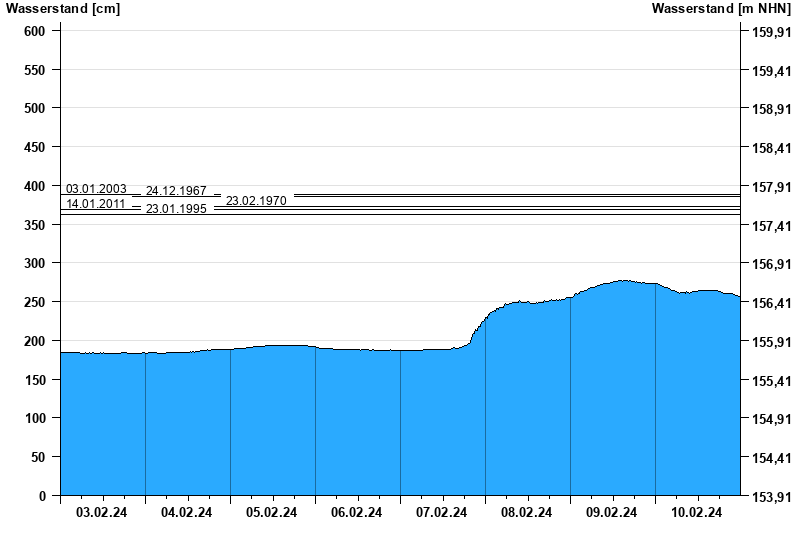
Task: Click the 154,41 m NHN value
Action: tap(772, 458)
